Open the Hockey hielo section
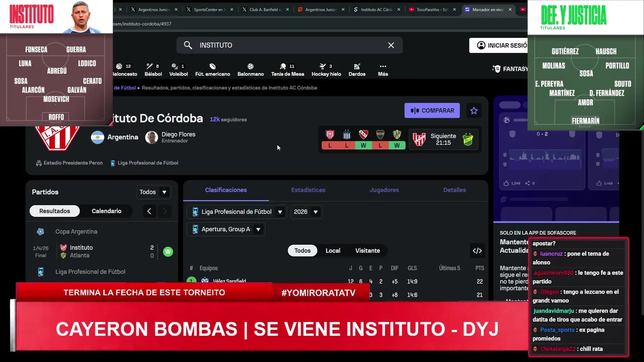Screen dimensions: 644x362 [326, 70]
